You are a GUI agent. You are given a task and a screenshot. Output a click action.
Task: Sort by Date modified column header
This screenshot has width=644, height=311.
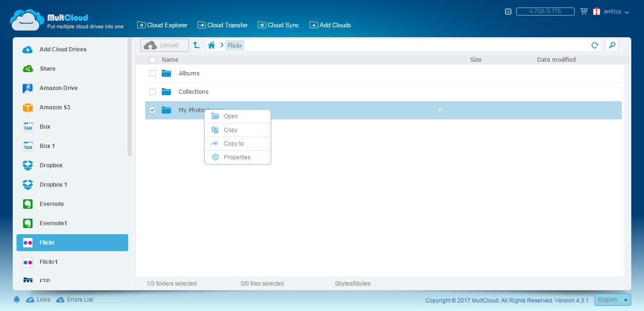556,60
